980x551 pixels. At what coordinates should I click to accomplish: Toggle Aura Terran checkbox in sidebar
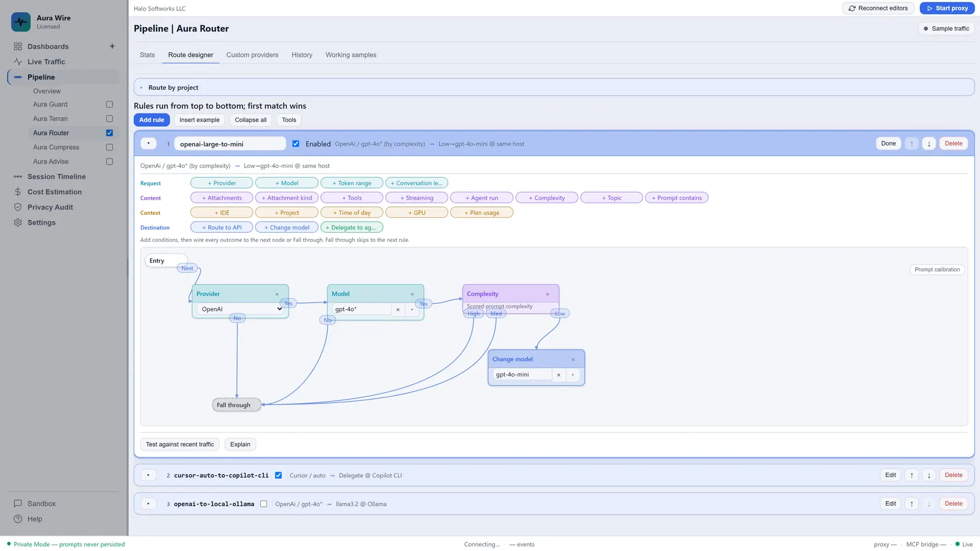[110, 119]
